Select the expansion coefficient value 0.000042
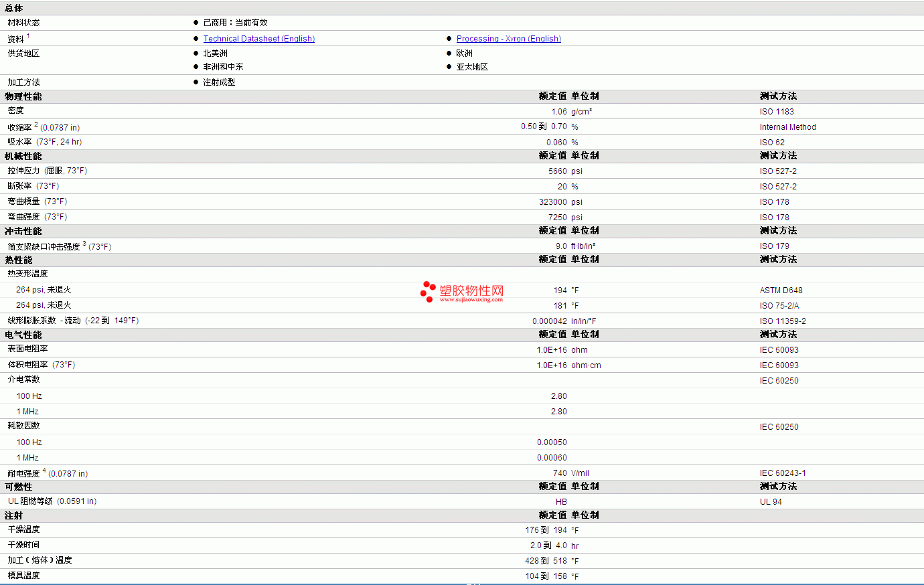Screen dimensions: 924x585 click(550, 321)
